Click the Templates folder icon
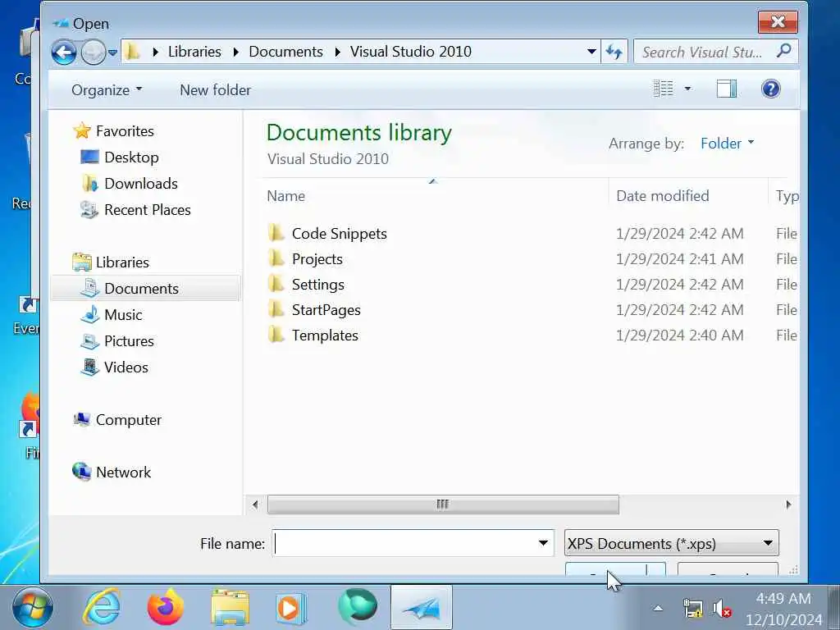The height and width of the screenshot is (630, 840). (x=276, y=335)
